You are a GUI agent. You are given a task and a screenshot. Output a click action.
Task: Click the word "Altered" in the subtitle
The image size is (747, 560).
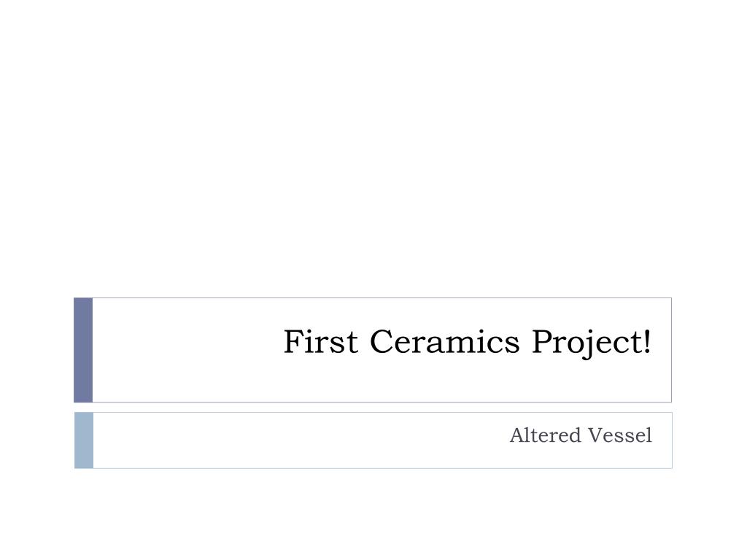pyautogui.click(x=546, y=435)
